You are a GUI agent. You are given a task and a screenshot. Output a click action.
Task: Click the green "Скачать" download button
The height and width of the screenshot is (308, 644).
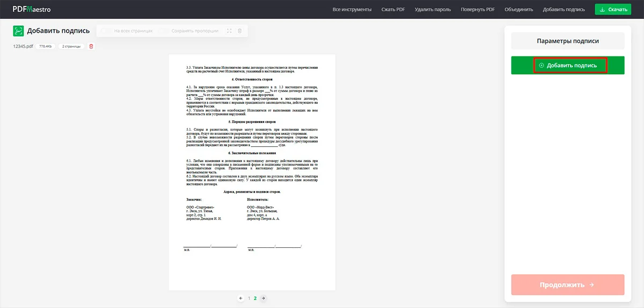click(612, 10)
